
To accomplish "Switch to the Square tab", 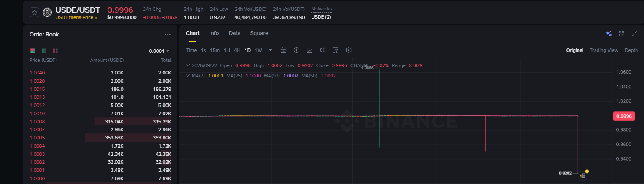I will pyautogui.click(x=259, y=33).
